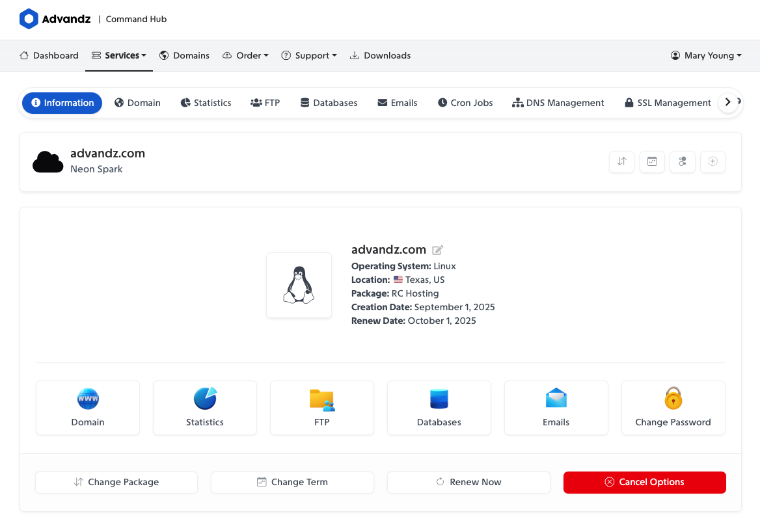The image size is (760, 532).
Task: Switch to the Statistics tab
Action: coord(206,103)
